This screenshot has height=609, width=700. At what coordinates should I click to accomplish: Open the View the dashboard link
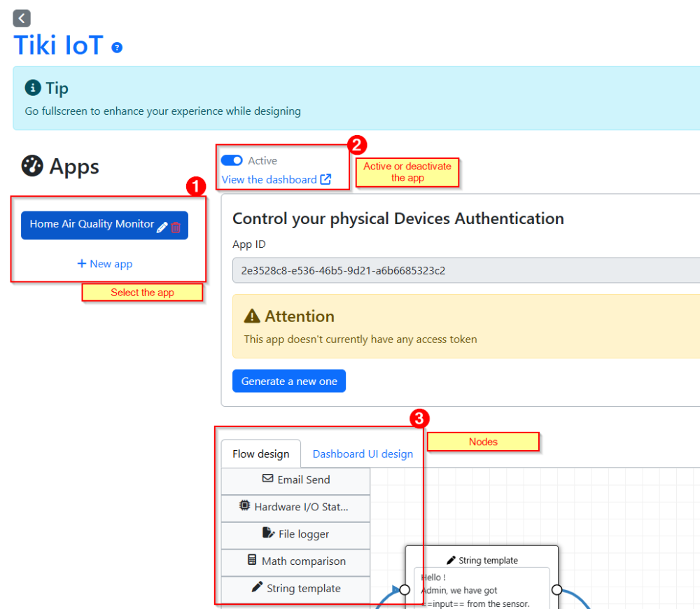click(269, 180)
